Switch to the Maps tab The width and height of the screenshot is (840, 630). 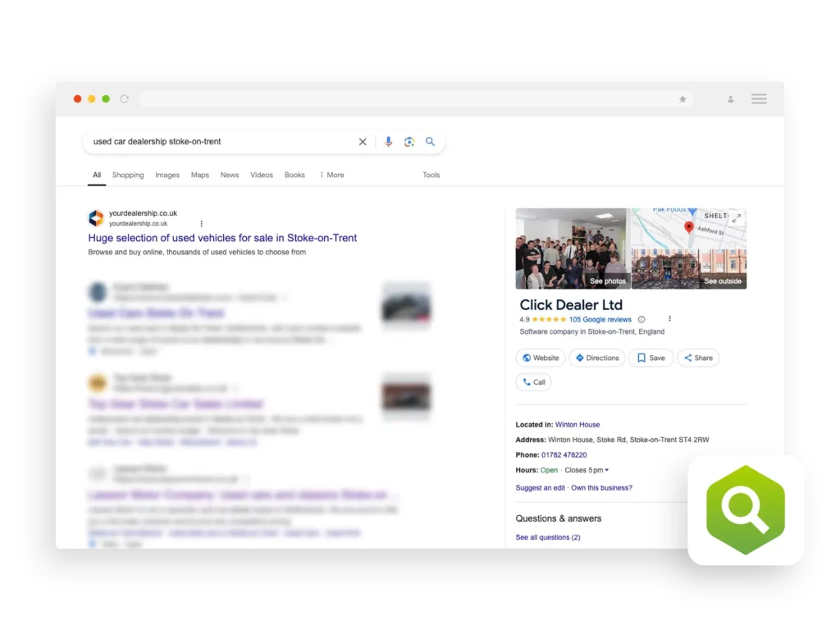point(200,176)
